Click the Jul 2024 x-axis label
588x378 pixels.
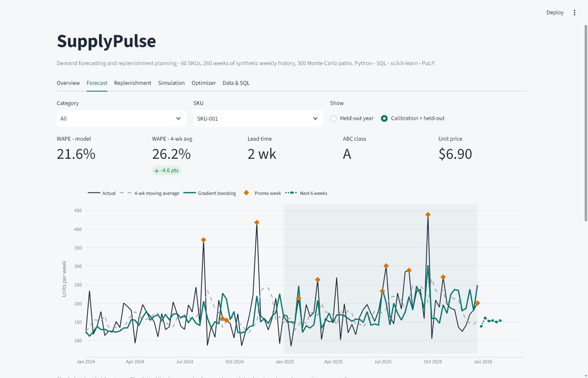[185, 362]
